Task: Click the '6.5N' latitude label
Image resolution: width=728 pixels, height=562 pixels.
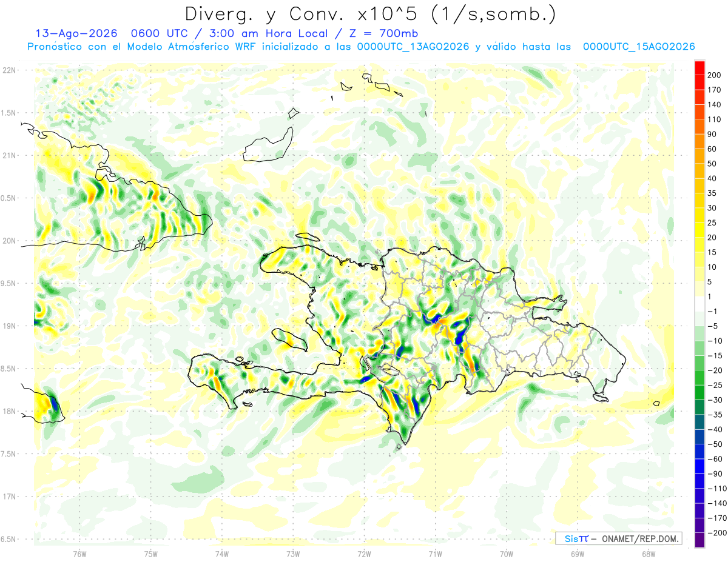Action: pyautogui.click(x=8, y=539)
